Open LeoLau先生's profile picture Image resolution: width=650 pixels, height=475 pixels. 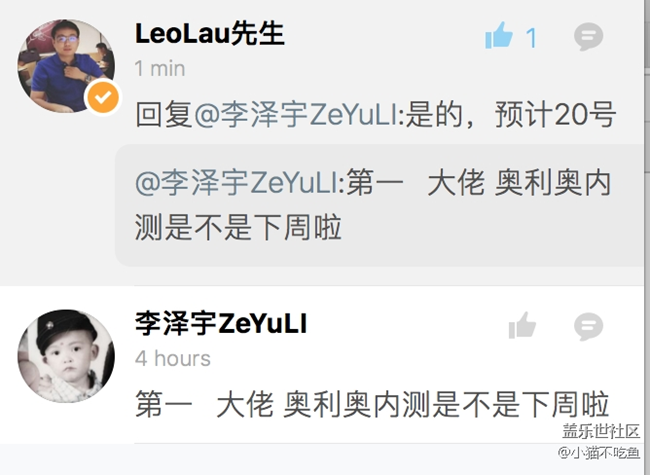[66, 66]
